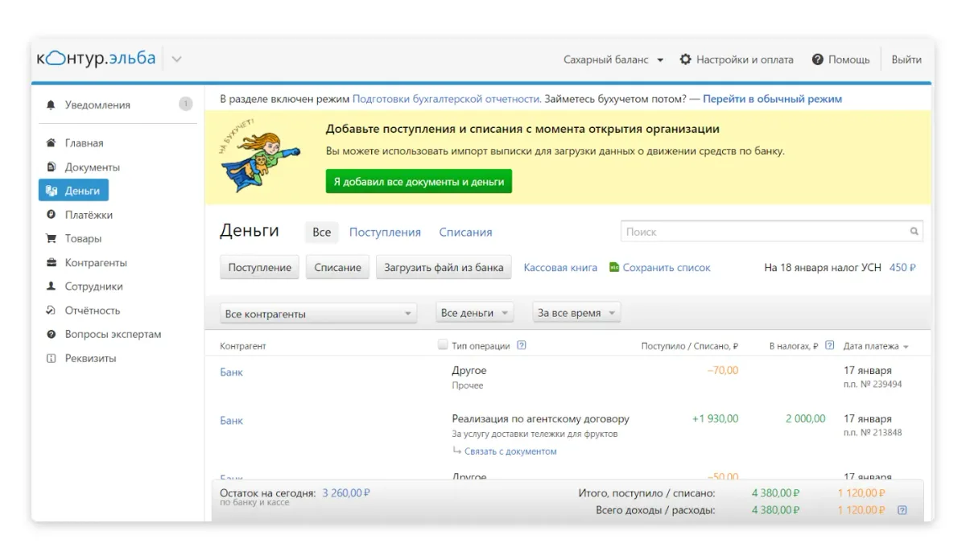The image size is (966, 560).
Task: Click the Загрузить файл из банка button
Action: (444, 268)
